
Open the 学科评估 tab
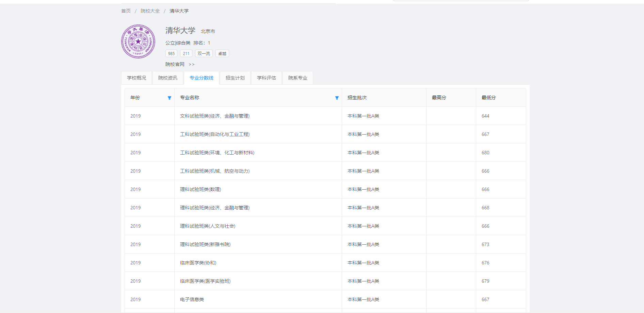tap(267, 78)
